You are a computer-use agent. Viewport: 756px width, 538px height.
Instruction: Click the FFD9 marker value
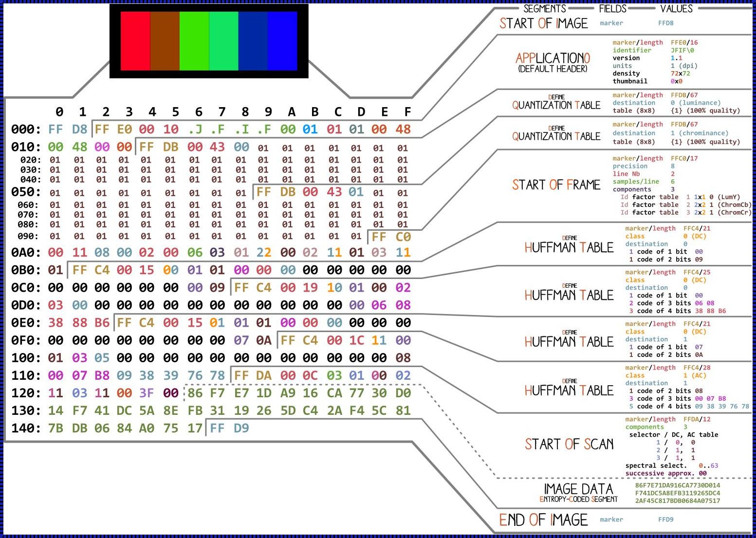(666, 519)
